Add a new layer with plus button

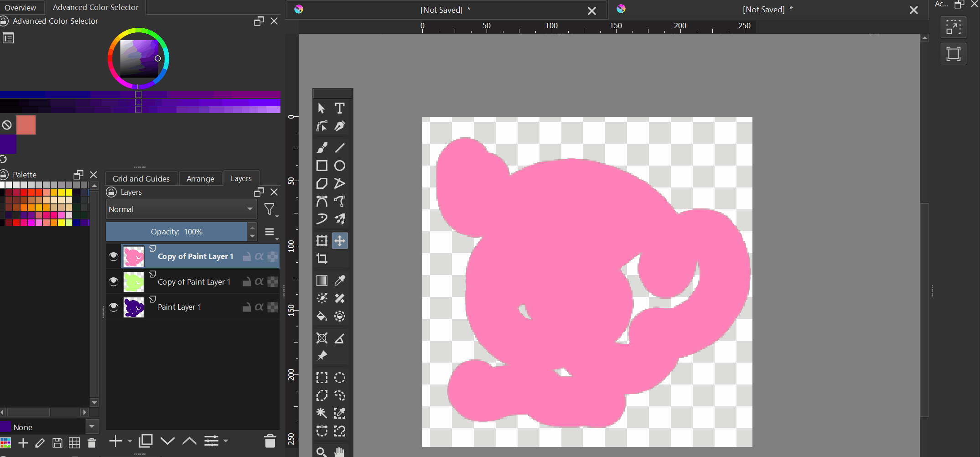116,441
